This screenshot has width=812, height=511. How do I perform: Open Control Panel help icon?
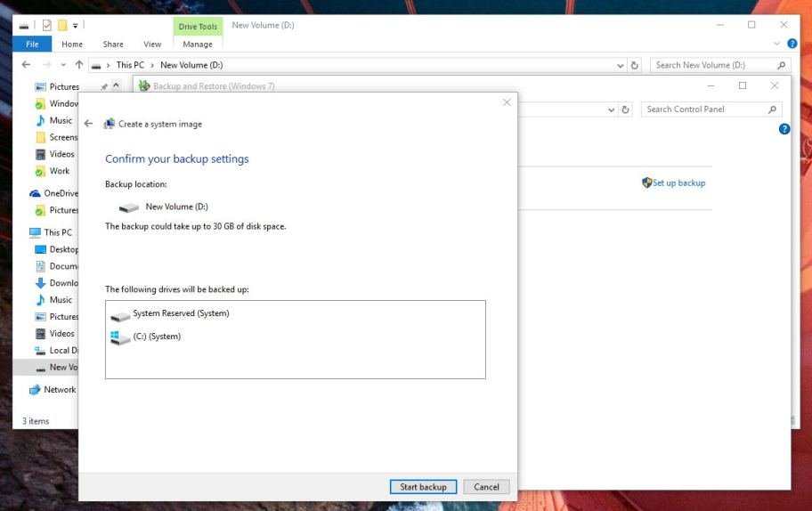(784, 129)
